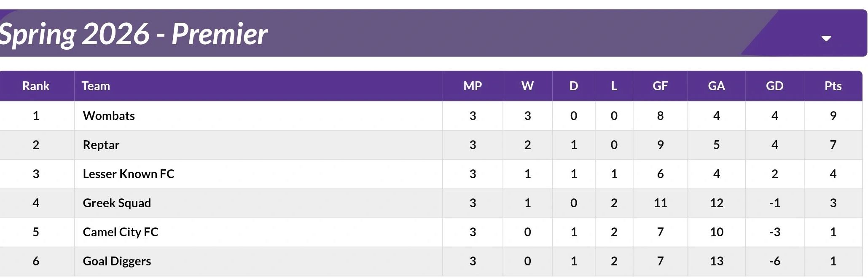Click the Pts column header
The width and height of the screenshot is (868, 278).
click(833, 86)
